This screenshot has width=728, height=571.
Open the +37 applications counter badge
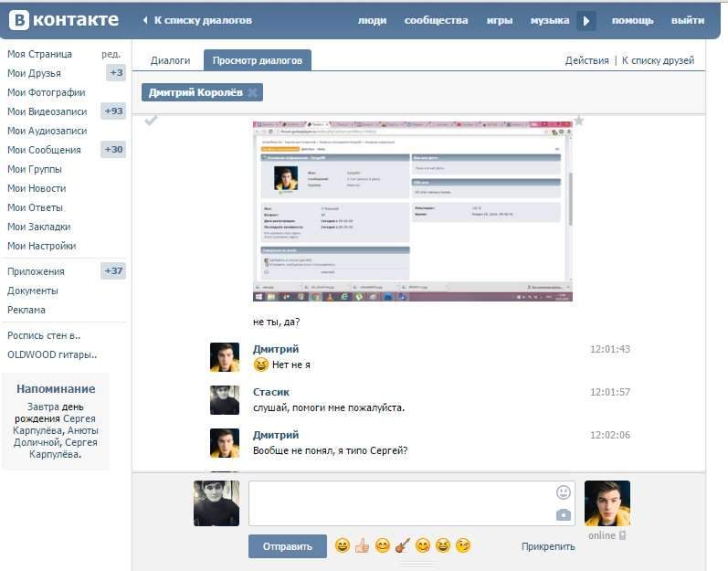click(113, 271)
